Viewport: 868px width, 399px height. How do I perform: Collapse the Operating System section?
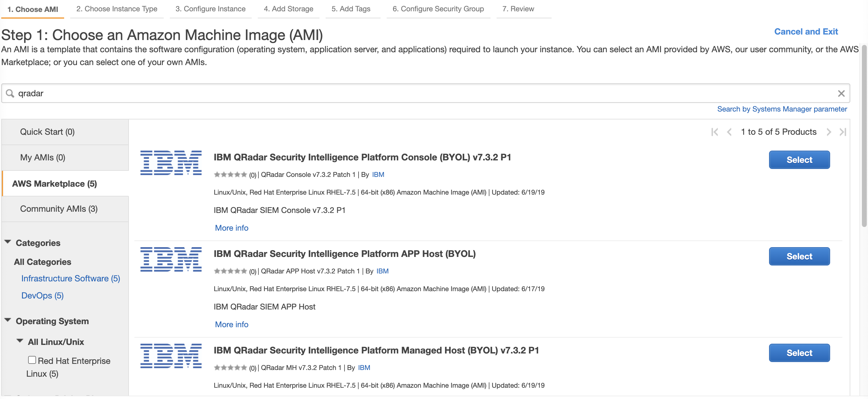pyautogui.click(x=8, y=320)
